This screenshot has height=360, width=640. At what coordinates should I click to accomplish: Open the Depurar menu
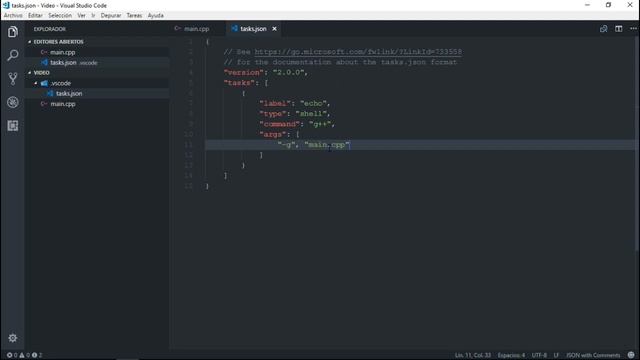pyautogui.click(x=111, y=16)
